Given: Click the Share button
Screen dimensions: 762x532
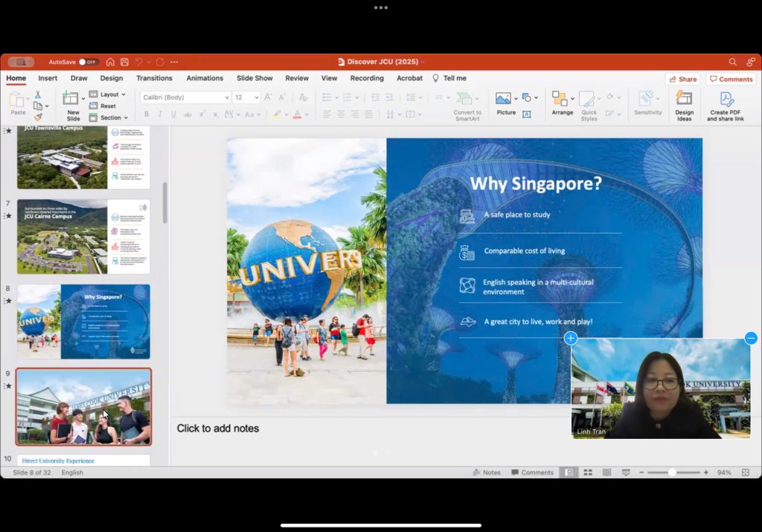Looking at the screenshot, I should (x=683, y=79).
